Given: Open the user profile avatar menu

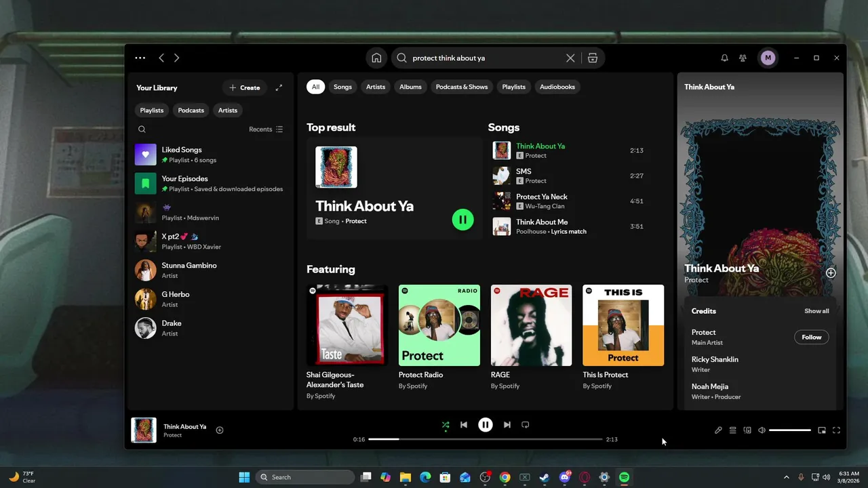Looking at the screenshot, I should coord(768,58).
